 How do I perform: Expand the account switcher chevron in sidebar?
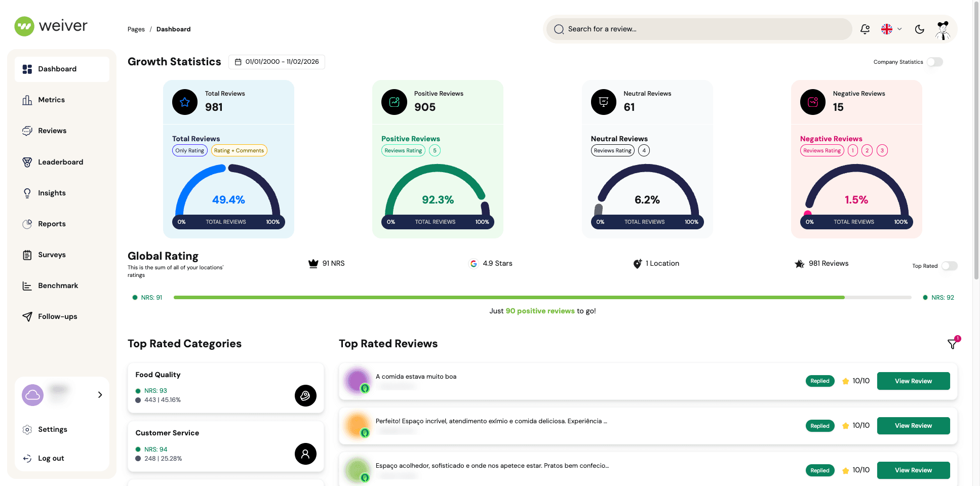(x=100, y=395)
